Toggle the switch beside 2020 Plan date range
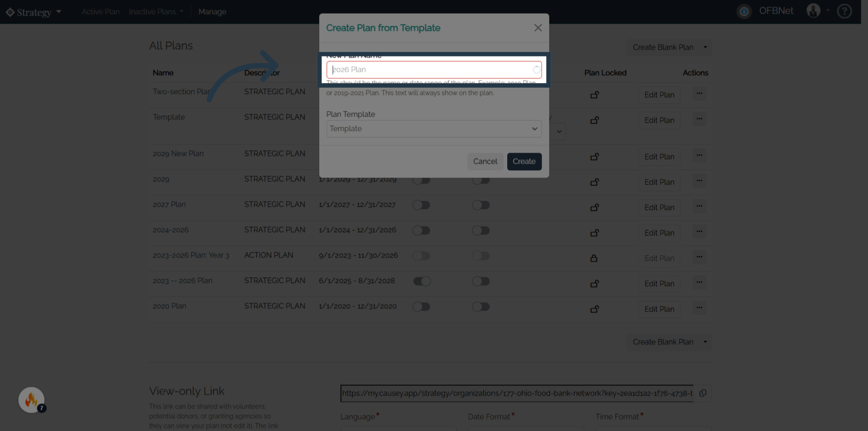 pyautogui.click(x=421, y=307)
